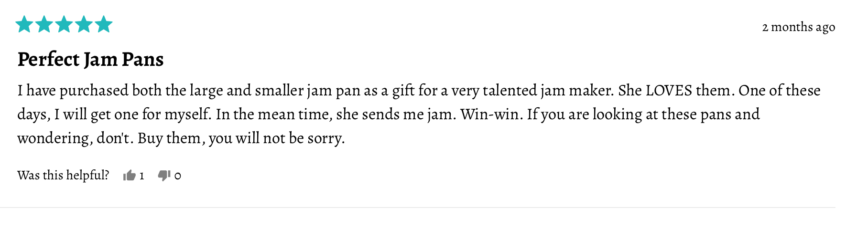Image resolution: width=868 pixels, height=228 pixels.
Task: Click the "2 months ago" timestamp
Action: [x=798, y=27]
